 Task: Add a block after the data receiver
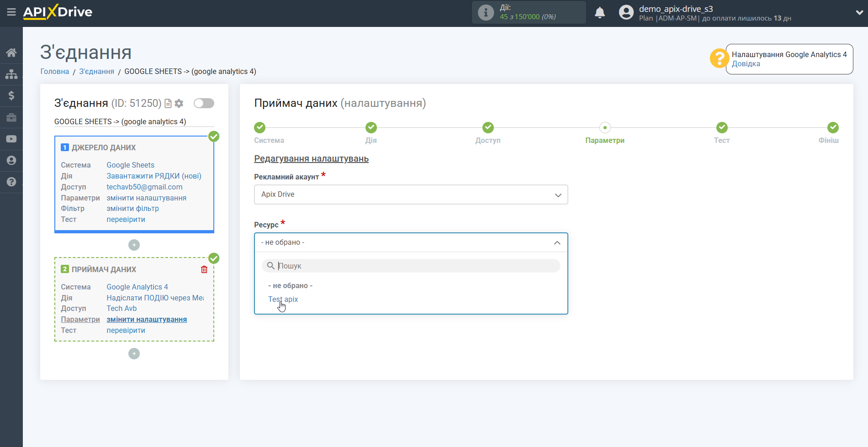(x=134, y=354)
